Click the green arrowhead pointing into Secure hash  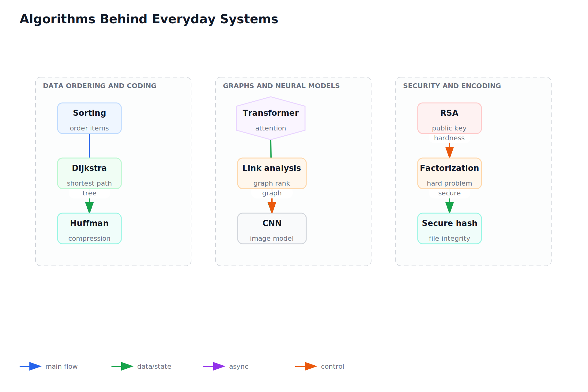pos(450,207)
